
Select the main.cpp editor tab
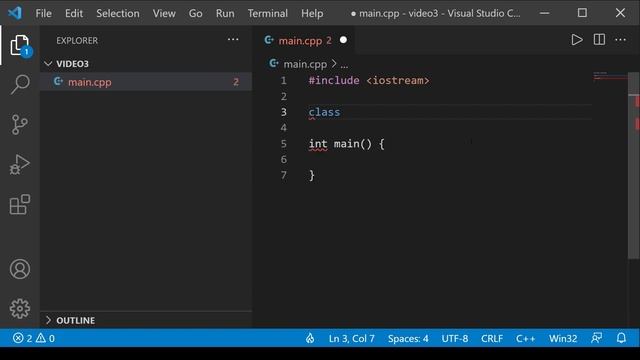305,40
